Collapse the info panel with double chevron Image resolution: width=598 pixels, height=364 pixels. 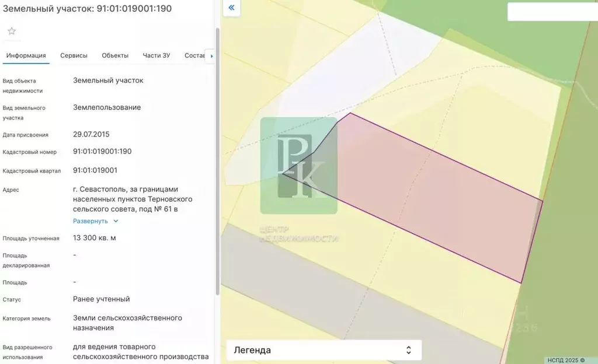[x=232, y=8]
